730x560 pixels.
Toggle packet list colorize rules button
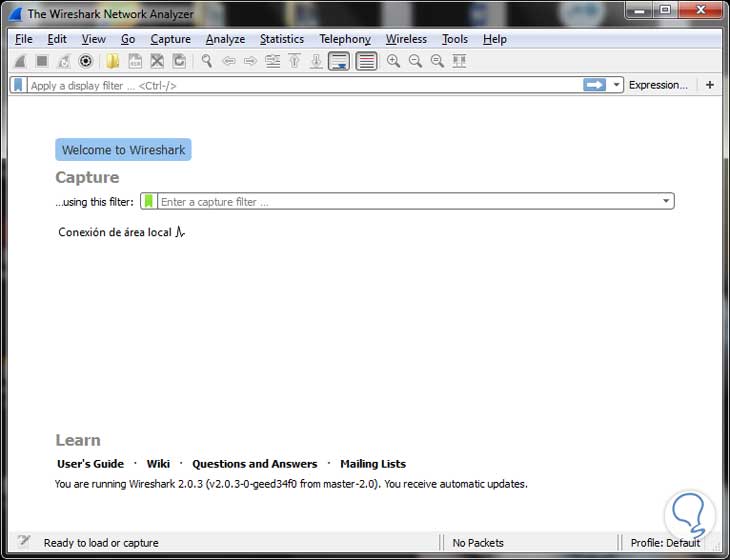click(x=366, y=61)
